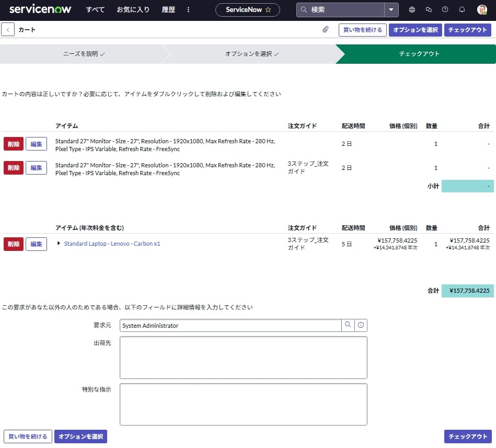Screen dimensions: 496x448
Task: Click the 小計 subtotal label
Action: coord(433,186)
